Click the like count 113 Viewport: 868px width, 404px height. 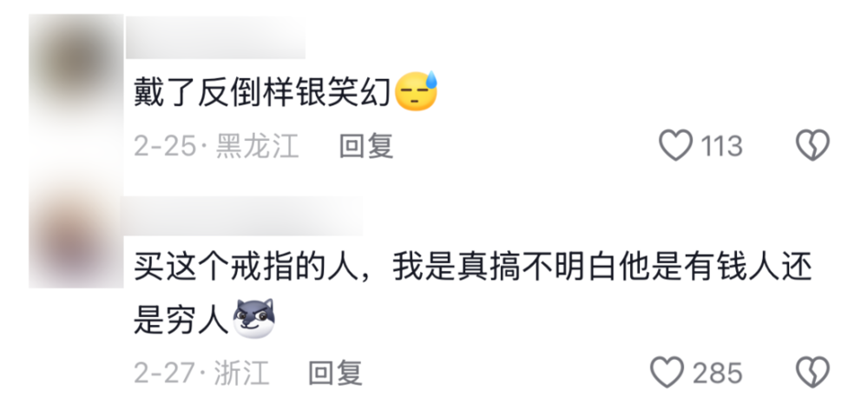[721, 146]
